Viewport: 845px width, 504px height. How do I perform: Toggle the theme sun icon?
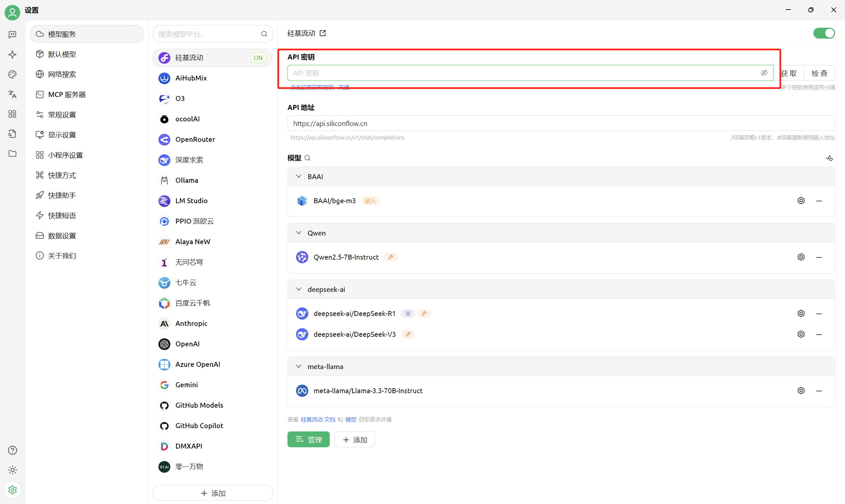tap(12, 470)
